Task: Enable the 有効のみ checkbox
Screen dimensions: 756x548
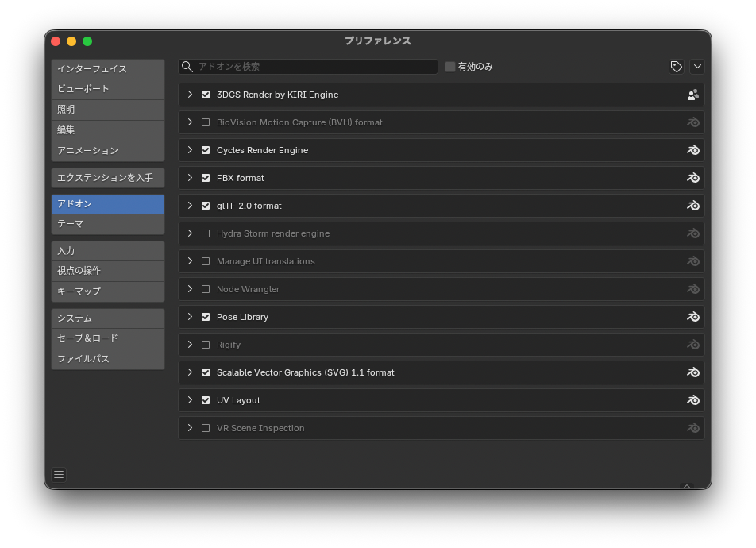Action: pyautogui.click(x=449, y=67)
